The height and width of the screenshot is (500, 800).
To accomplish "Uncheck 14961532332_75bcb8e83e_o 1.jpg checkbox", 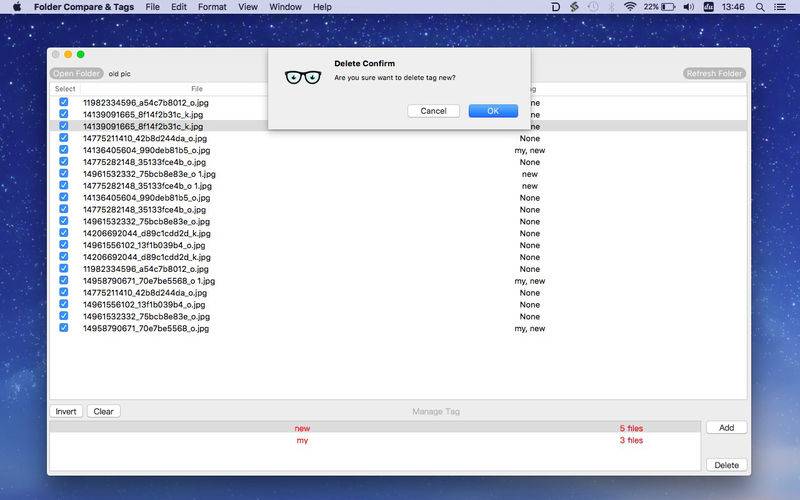I will pyautogui.click(x=64, y=173).
